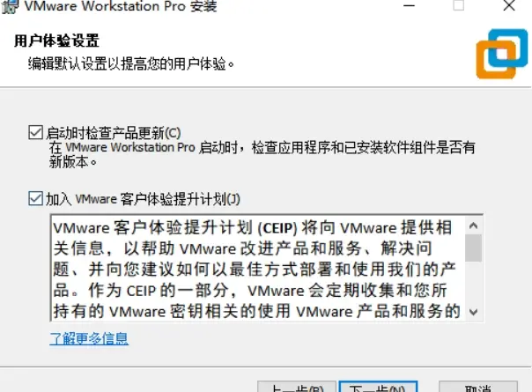Go back with the 上一步(B) button

(297, 387)
